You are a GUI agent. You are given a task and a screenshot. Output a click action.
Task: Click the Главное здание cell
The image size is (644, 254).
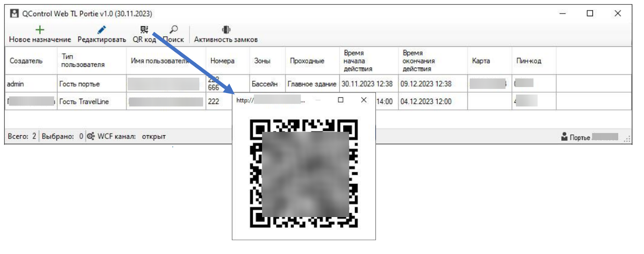tap(312, 84)
